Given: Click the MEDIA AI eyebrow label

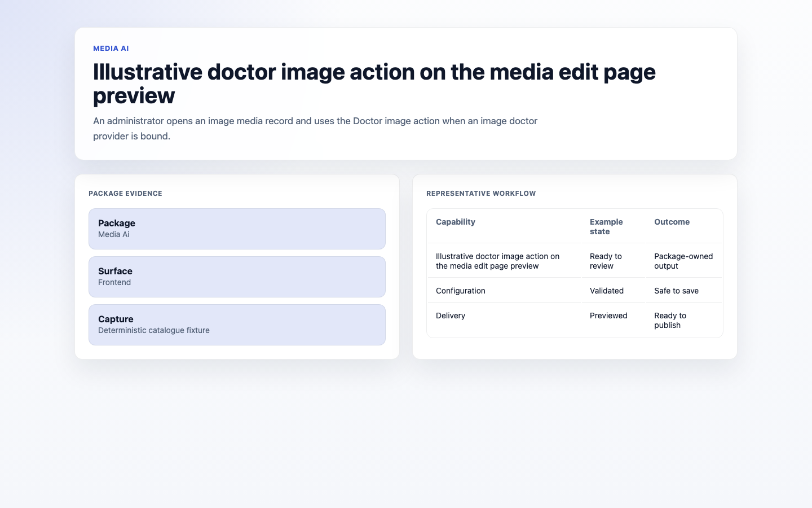Looking at the screenshot, I should point(111,49).
